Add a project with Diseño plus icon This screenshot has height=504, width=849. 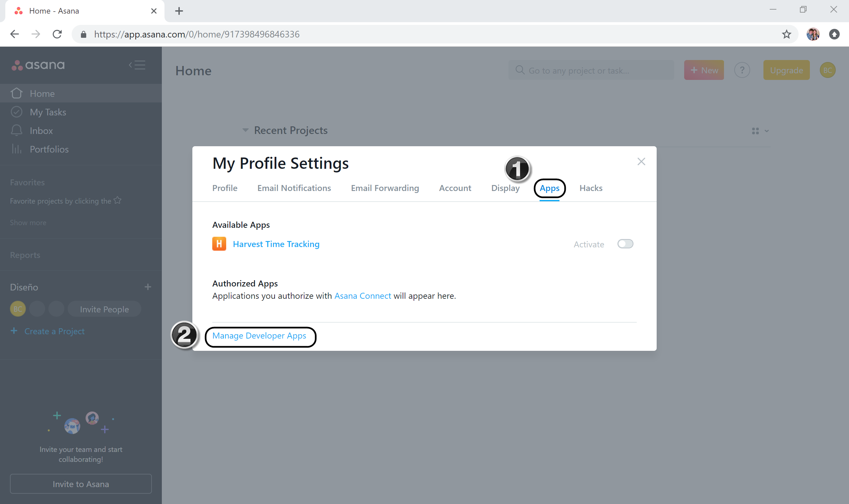[148, 287]
